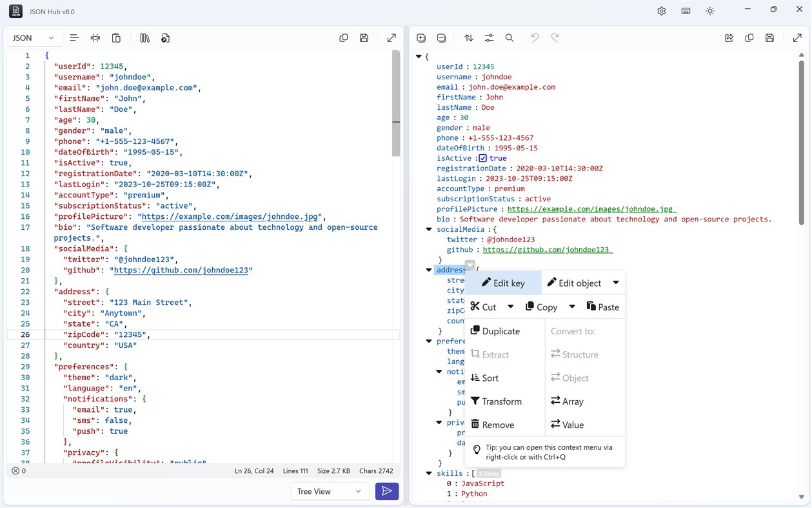The width and height of the screenshot is (812, 508).
Task: Select the twitter : @johndoe123 tree row
Action: point(491,239)
